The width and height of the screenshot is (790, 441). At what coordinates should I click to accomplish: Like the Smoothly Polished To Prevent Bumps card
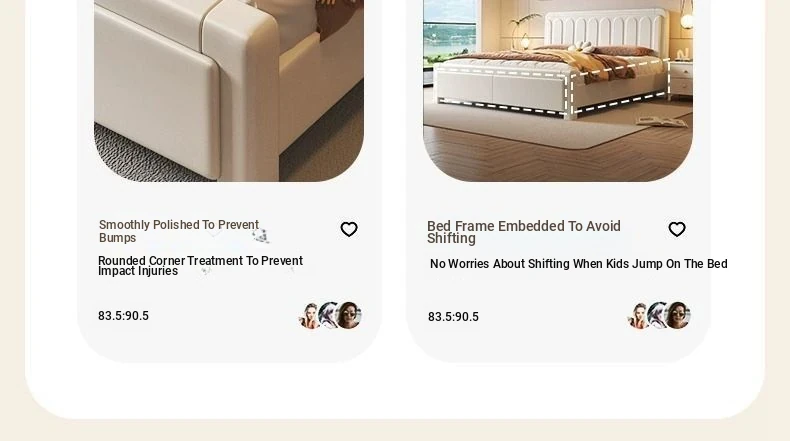(349, 229)
